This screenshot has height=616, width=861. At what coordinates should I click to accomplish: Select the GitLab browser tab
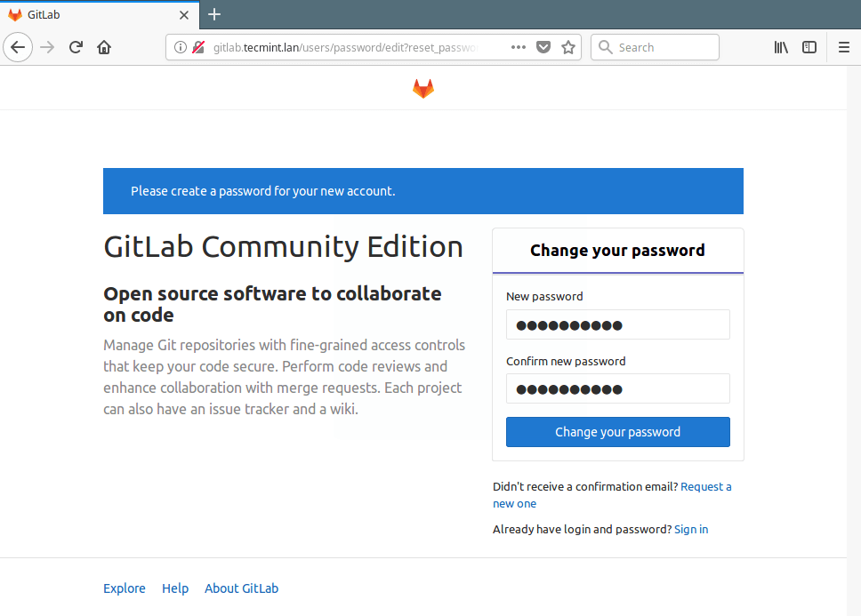89,14
